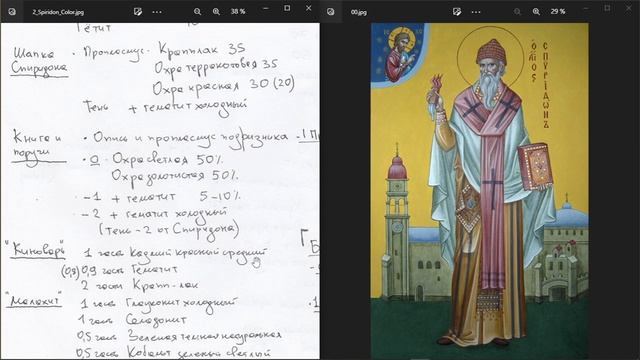Click the handwritten notes image
The height and width of the screenshot is (360, 640).
pos(160,191)
